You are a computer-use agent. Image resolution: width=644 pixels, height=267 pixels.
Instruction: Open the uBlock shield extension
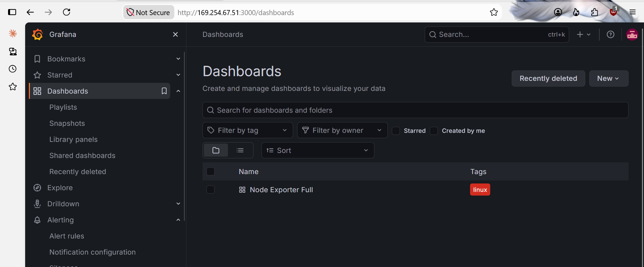tap(613, 12)
